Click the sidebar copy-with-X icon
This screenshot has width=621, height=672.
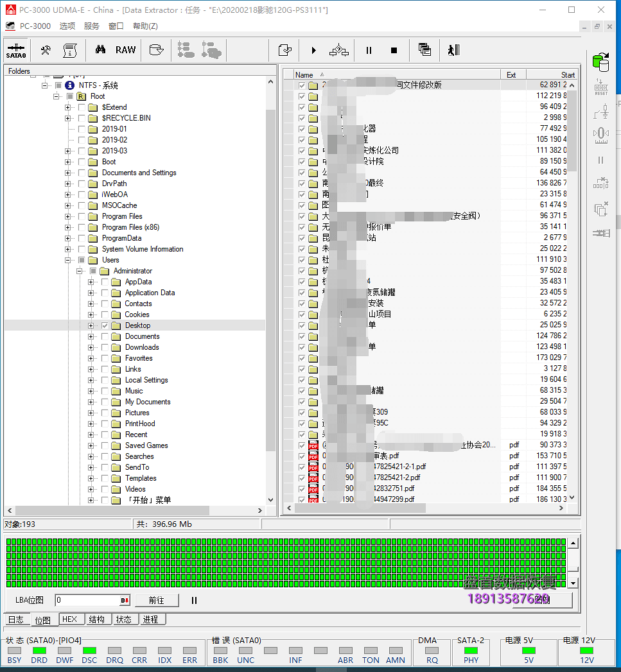pyautogui.click(x=601, y=209)
